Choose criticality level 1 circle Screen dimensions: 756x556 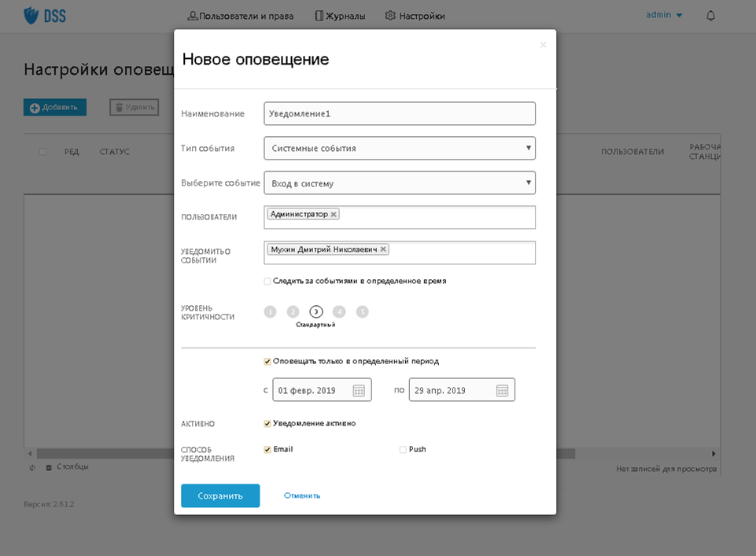click(x=271, y=311)
